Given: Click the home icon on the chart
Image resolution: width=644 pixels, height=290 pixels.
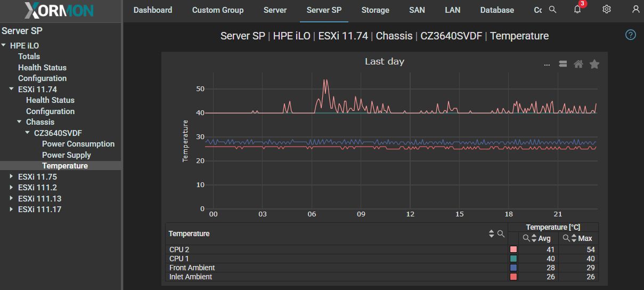Looking at the screenshot, I should coord(578,64).
